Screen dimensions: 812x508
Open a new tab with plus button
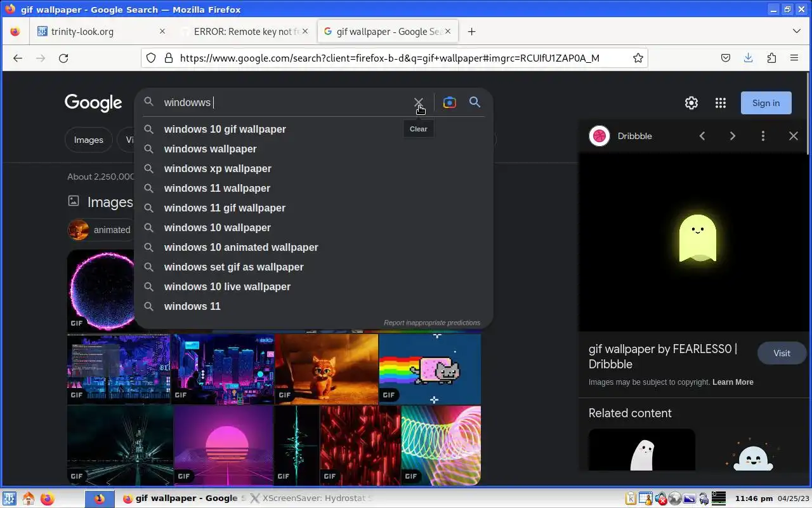click(471, 31)
